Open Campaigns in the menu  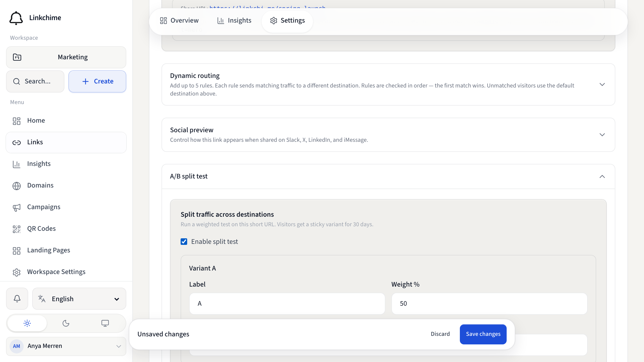[x=66, y=207]
